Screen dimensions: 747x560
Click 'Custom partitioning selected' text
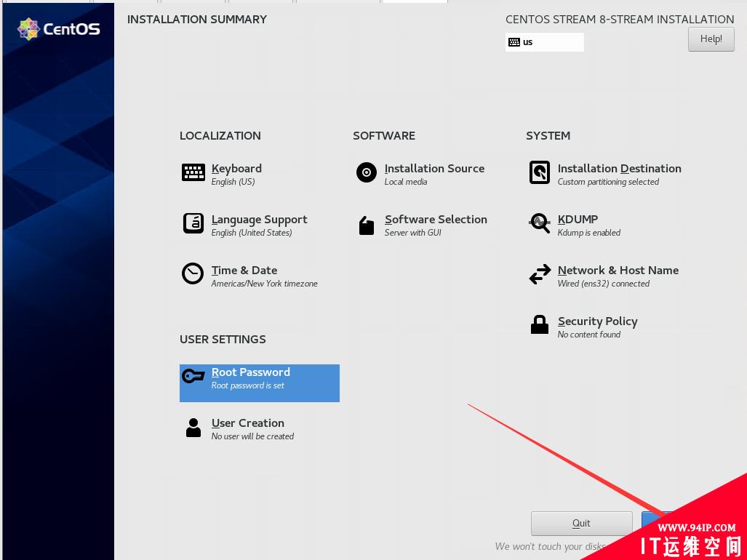[608, 182]
